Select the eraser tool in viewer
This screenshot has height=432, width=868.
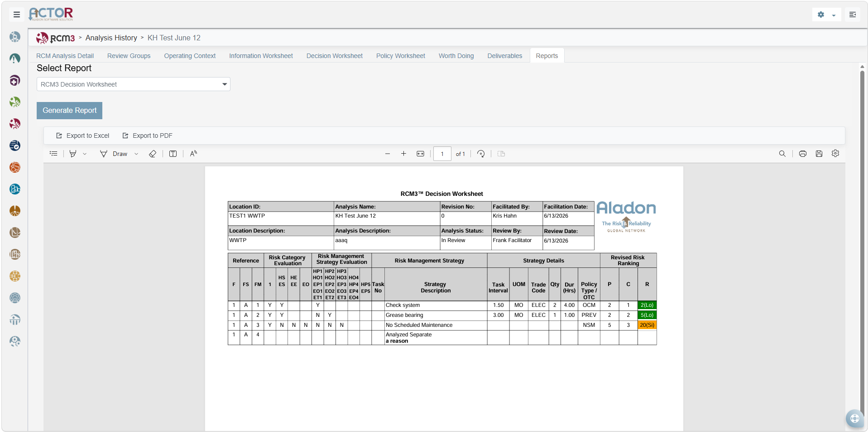tap(153, 154)
